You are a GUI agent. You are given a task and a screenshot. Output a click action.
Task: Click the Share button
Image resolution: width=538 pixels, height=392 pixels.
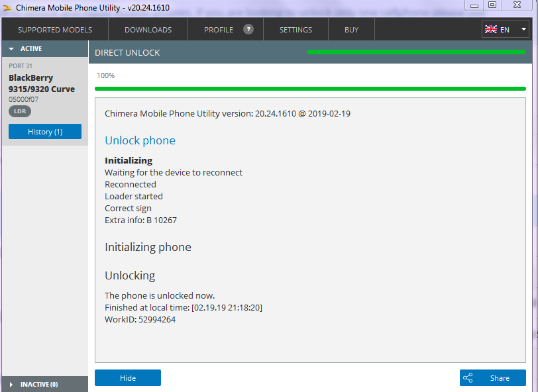(x=493, y=378)
